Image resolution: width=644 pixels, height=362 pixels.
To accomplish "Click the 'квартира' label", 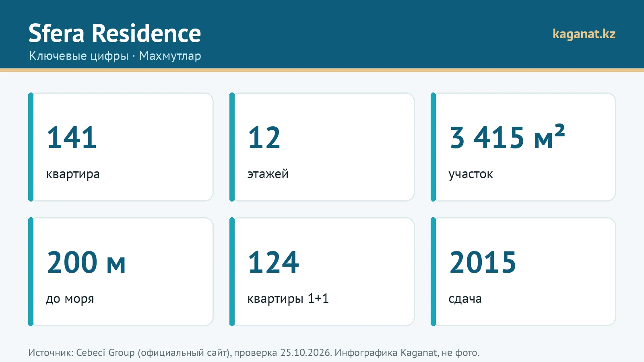I will pyautogui.click(x=73, y=175).
